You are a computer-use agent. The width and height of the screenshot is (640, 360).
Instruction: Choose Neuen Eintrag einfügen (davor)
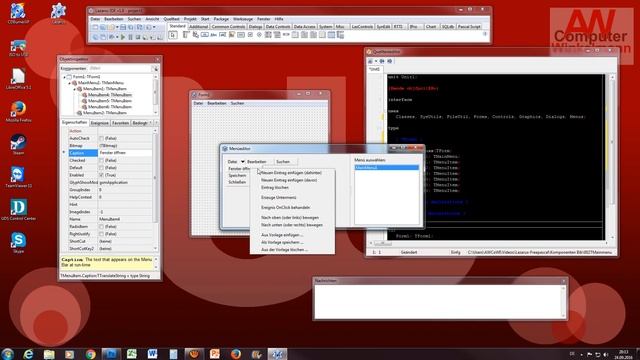pos(289,180)
